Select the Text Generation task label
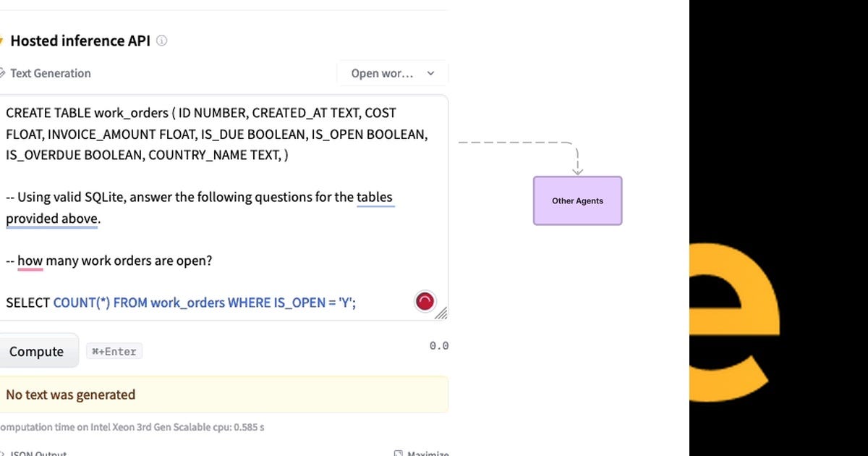The height and width of the screenshot is (456, 868). click(x=51, y=73)
